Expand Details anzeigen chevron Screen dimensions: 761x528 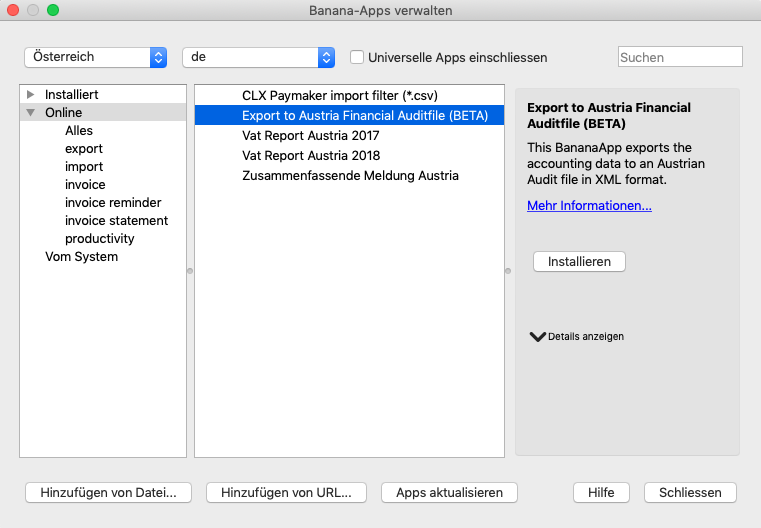click(x=537, y=336)
